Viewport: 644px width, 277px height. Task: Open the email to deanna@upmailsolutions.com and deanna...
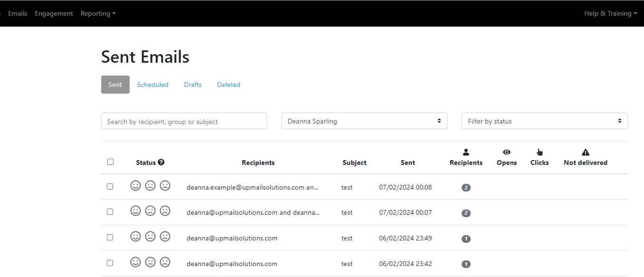tap(253, 212)
